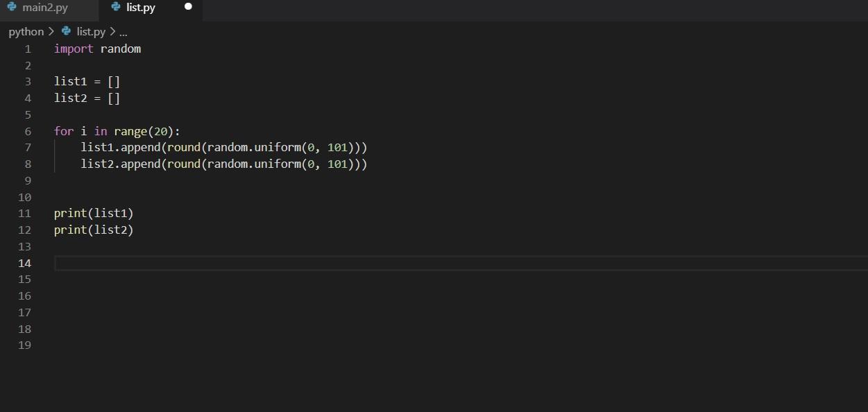Click the chevron after list.py in breadcrumb
The height and width of the screenshot is (412, 868).
click(x=113, y=32)
